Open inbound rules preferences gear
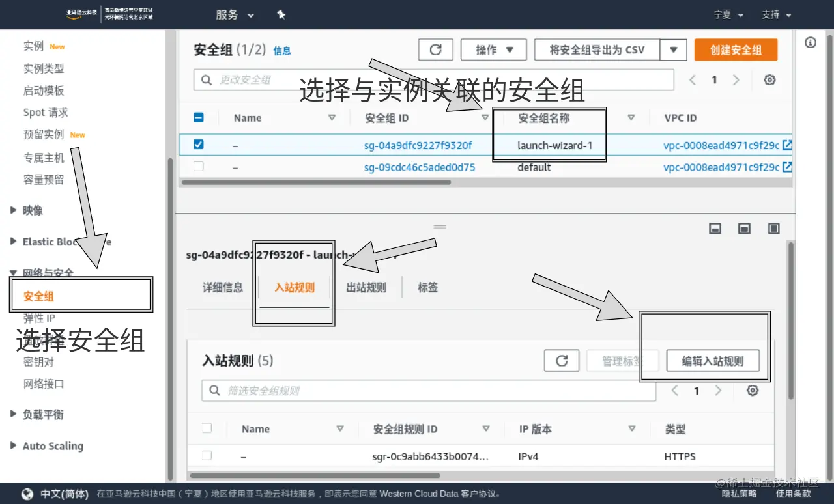The image size is (834, 504). (x=753, y=391)
